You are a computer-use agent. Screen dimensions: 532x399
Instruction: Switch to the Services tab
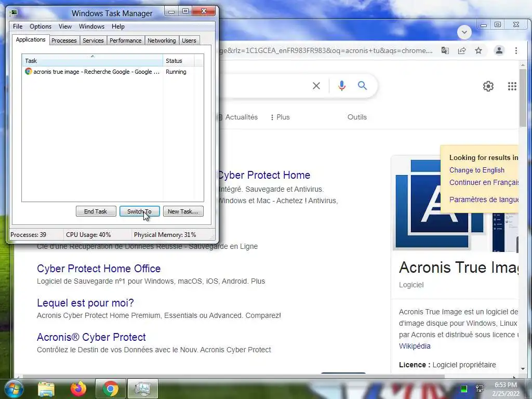coord(93,41)
